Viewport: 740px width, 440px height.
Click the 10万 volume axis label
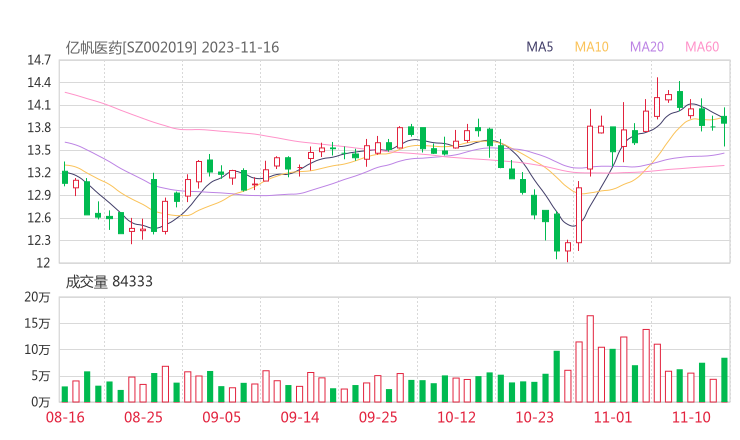click(x=37, y=350)
